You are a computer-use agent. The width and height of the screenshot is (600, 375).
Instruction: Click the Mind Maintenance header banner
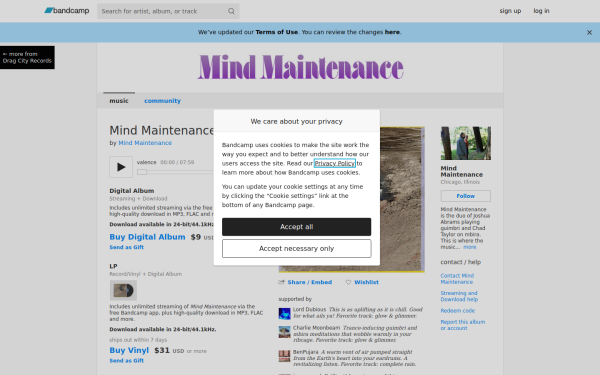[x=300, y=67]
